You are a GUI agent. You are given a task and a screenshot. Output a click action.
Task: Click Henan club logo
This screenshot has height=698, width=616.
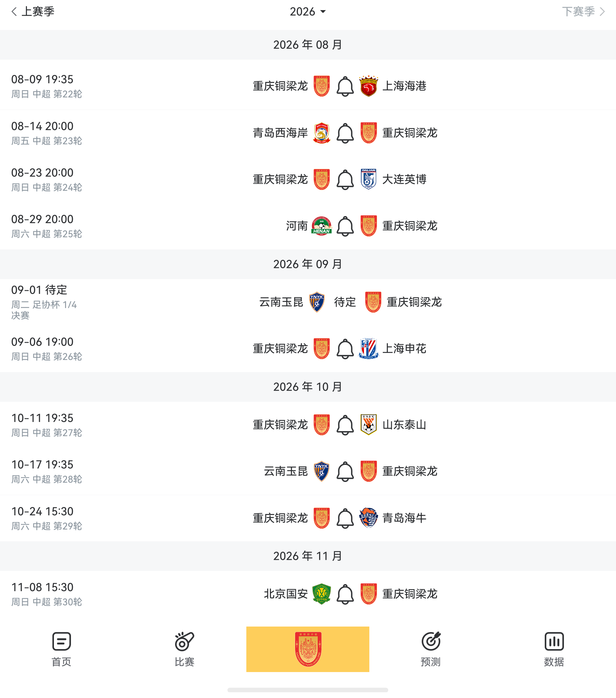[x=322, y=226]
